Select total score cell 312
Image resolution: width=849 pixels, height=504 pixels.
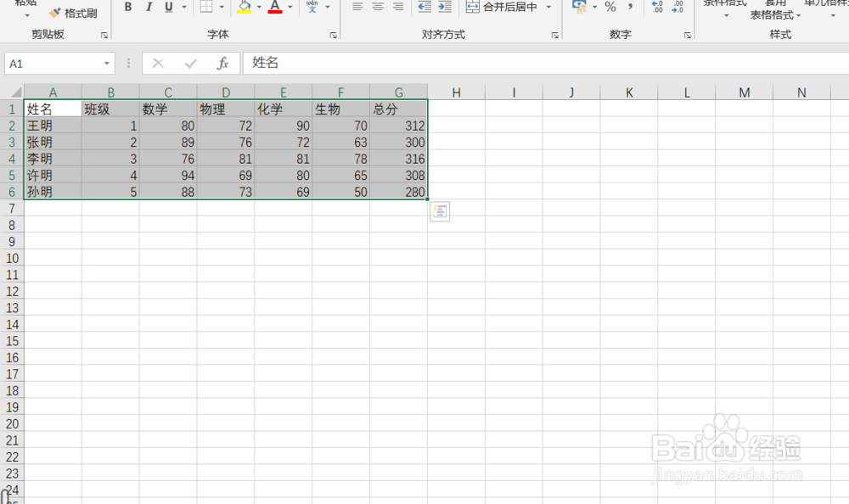(x=398, y=126)
